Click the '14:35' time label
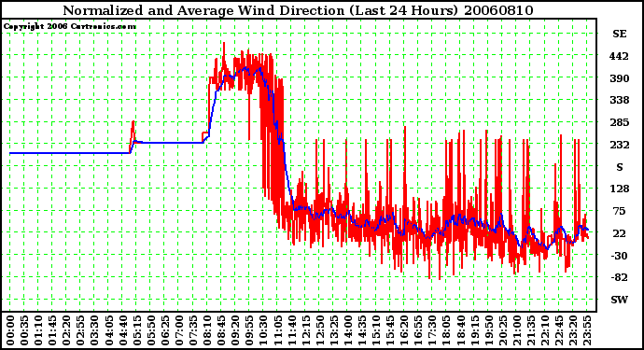 click(x=361, y=330)
